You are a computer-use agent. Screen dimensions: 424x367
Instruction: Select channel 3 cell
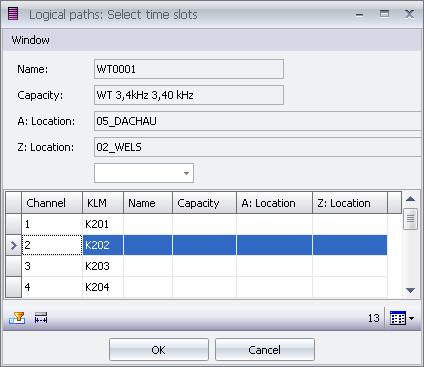[x=52, y=266]
